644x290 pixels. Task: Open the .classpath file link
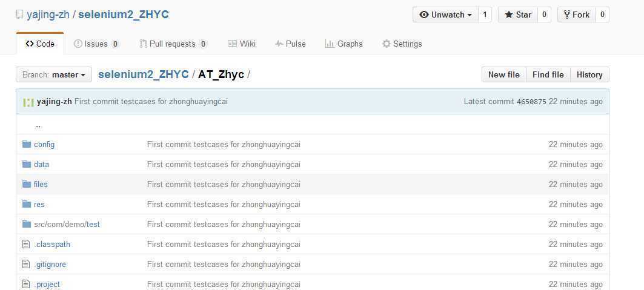[52, 244]
